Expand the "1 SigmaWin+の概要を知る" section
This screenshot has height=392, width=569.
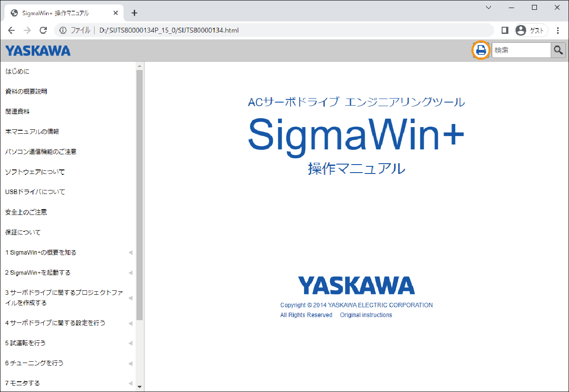[x=130, y=252]
